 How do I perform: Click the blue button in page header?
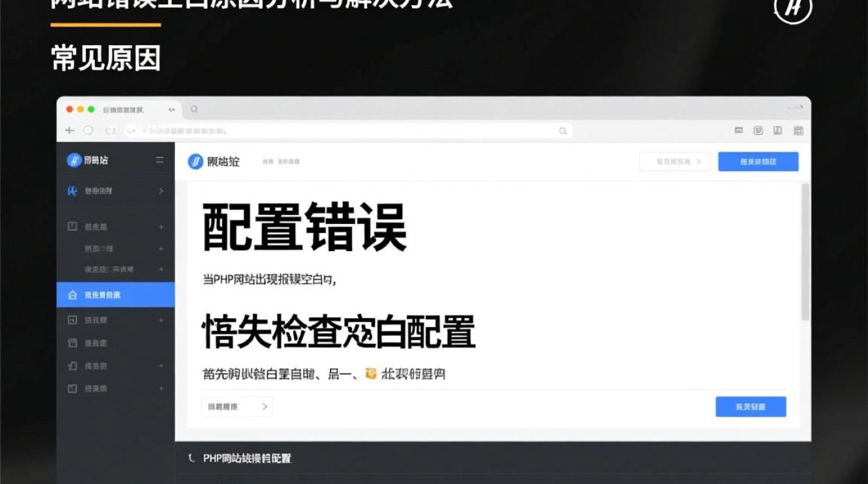(x=758, y=162)
